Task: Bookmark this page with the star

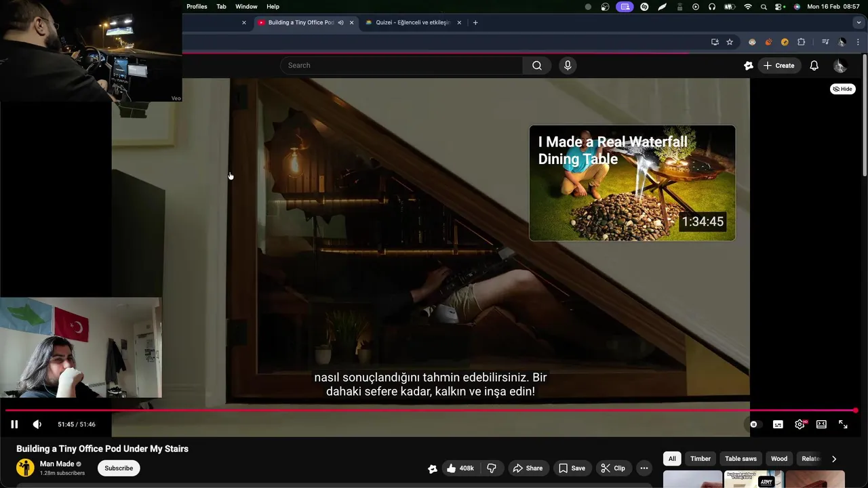Action: click(730, 42)
